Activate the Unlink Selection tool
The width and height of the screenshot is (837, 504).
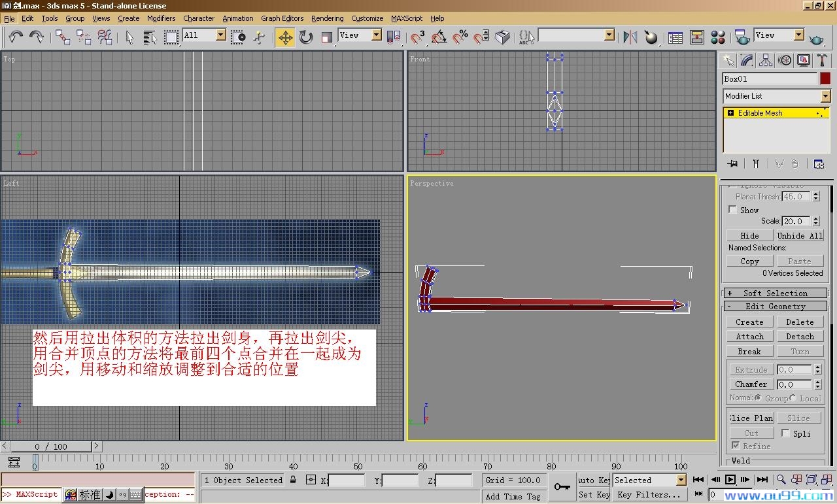click(84, 37)
